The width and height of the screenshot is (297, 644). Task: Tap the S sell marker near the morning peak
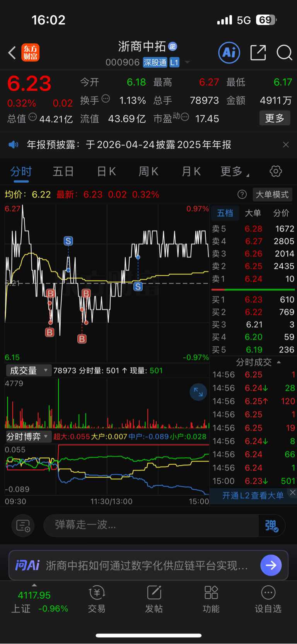(x=68, y=241)
